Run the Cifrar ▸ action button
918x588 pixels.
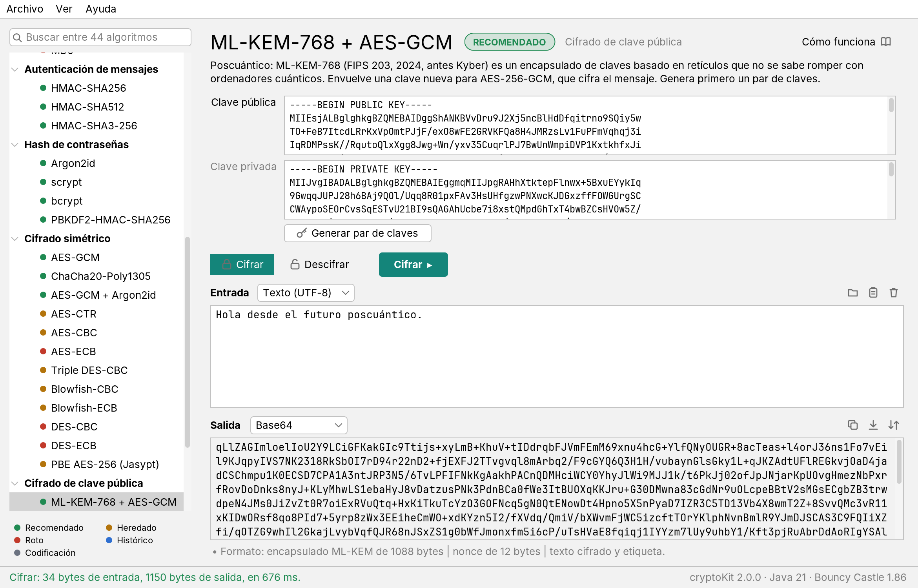point(413,265)
